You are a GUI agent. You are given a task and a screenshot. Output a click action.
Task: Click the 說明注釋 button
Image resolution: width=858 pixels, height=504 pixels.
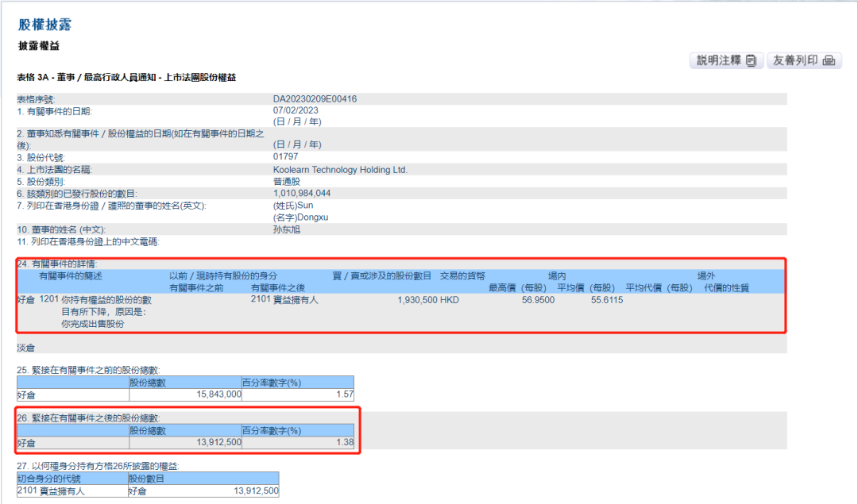tap(726, 60)
